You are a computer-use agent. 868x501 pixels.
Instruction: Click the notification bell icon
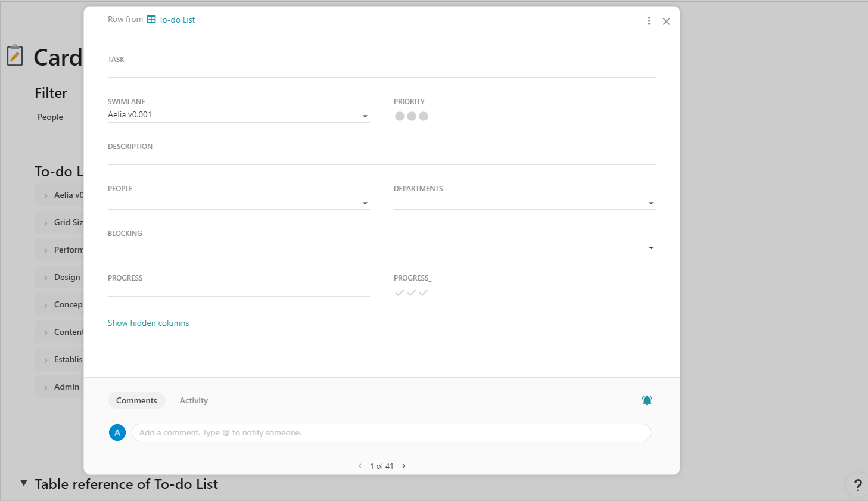647,400
